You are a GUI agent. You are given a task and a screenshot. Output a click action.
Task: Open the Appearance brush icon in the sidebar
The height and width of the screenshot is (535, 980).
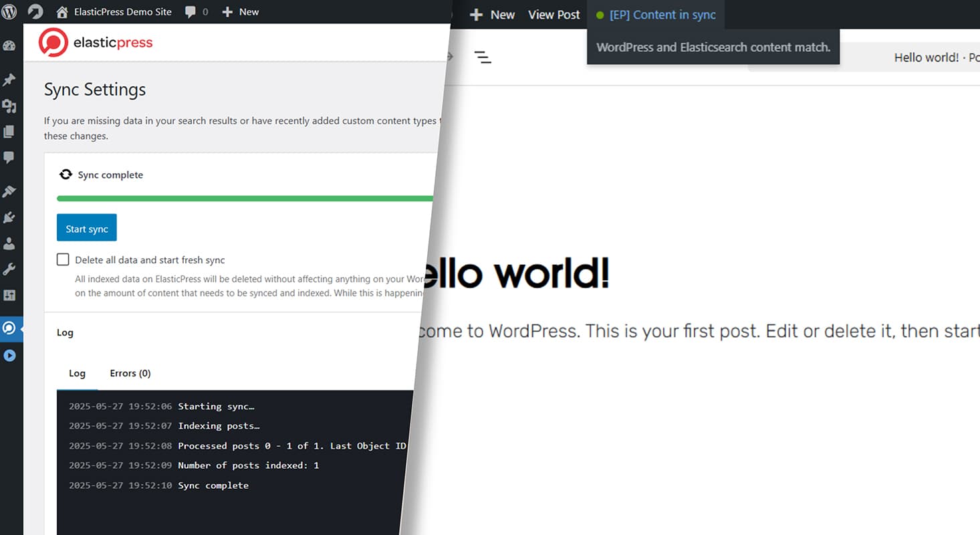[9, 191]
